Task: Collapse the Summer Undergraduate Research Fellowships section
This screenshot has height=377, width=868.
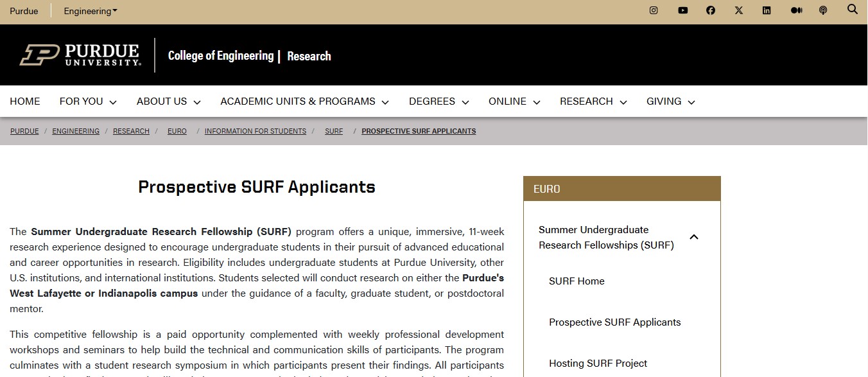Action: [x=693, y=237]
